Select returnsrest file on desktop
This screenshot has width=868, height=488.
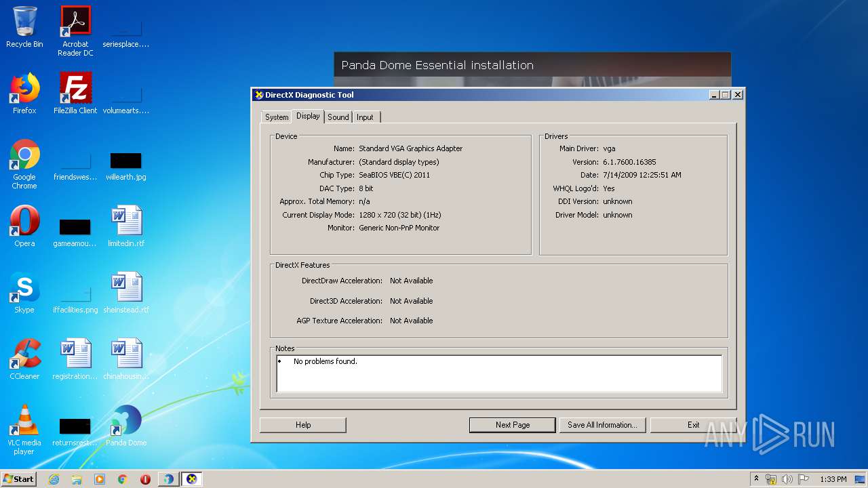coord(75,432)
